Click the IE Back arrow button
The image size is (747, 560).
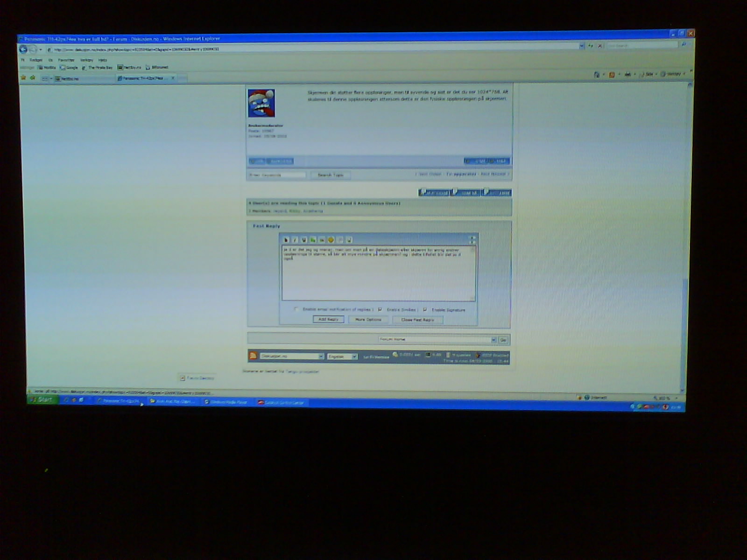[x=23, y=49]
